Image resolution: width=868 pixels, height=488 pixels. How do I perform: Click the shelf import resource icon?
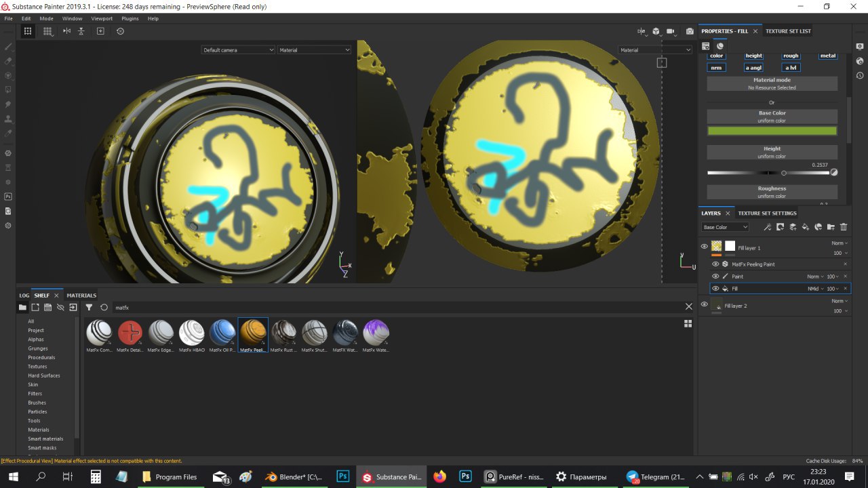point(73,307)
